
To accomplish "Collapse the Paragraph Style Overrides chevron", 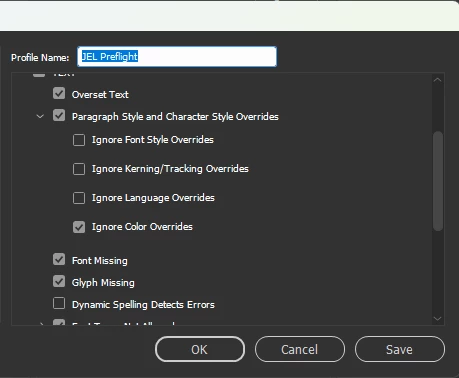I will pos(40,116).
